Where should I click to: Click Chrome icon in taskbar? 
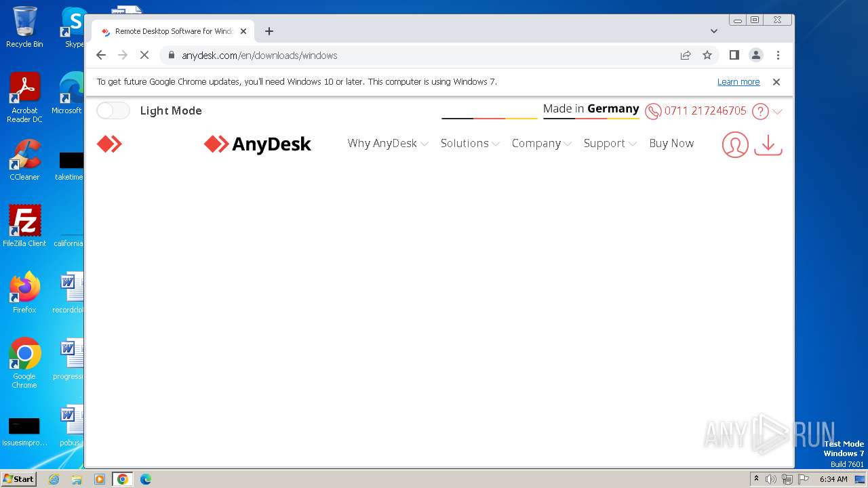click(x=123, y=479)
